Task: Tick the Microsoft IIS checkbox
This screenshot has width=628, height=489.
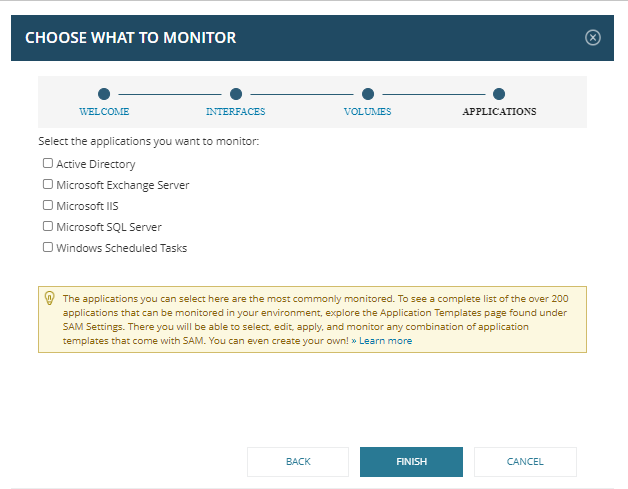Action: pyautogui.click(x=48, y=205)
